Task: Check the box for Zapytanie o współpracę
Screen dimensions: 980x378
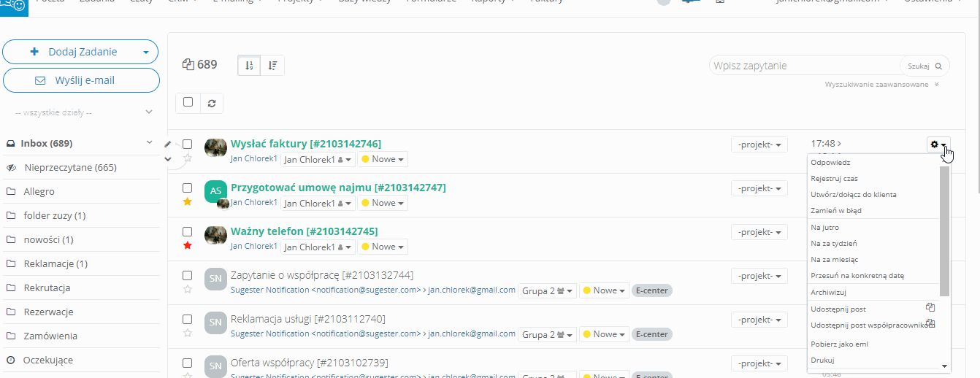Action: [x=188, y=276]
